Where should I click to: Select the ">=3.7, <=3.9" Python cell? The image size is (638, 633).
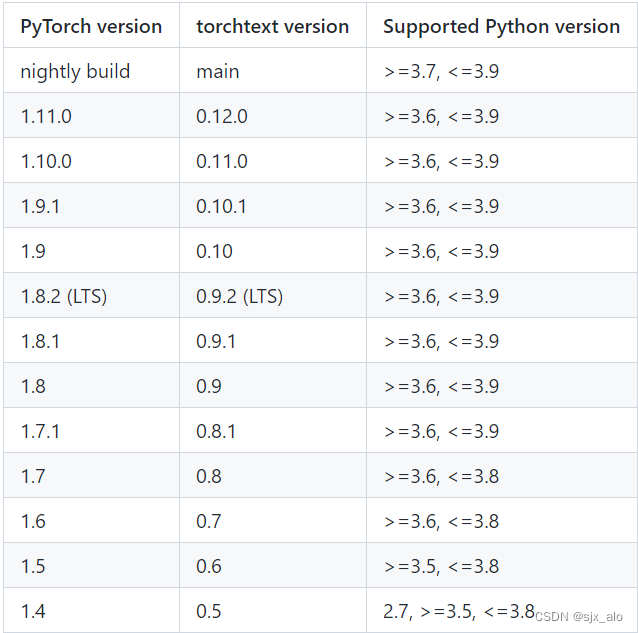(441, 72)
